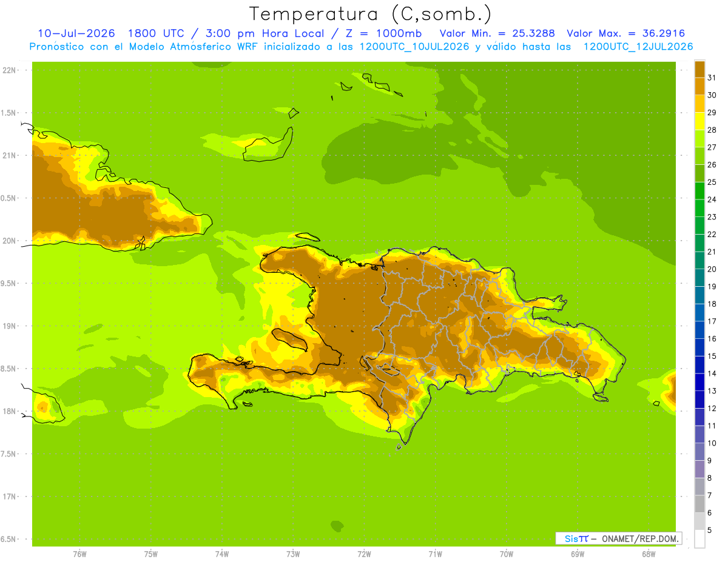
Task: Click colorbar scale label "12"
Action: tap(712, 409)
